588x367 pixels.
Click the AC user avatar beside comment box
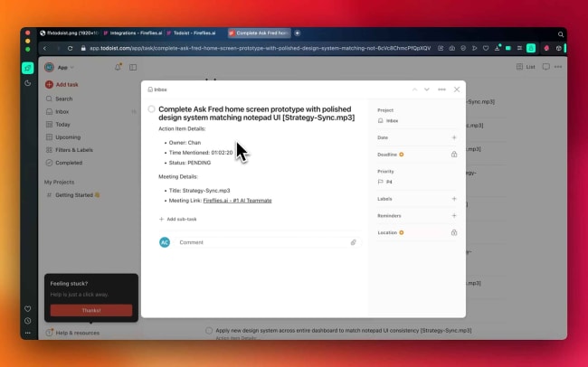[165, 242]
